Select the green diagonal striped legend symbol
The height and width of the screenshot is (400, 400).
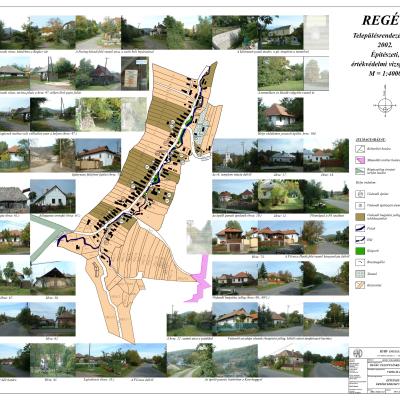point(360,171)
